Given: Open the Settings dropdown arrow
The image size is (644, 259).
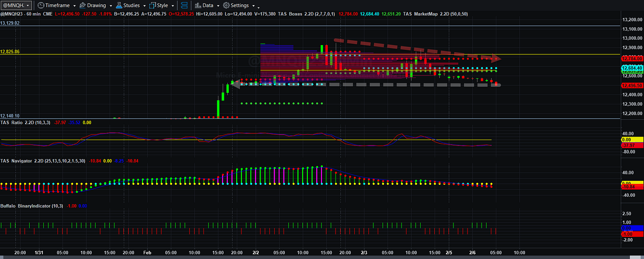Looking at the screenshot, I should coord(253,6).
